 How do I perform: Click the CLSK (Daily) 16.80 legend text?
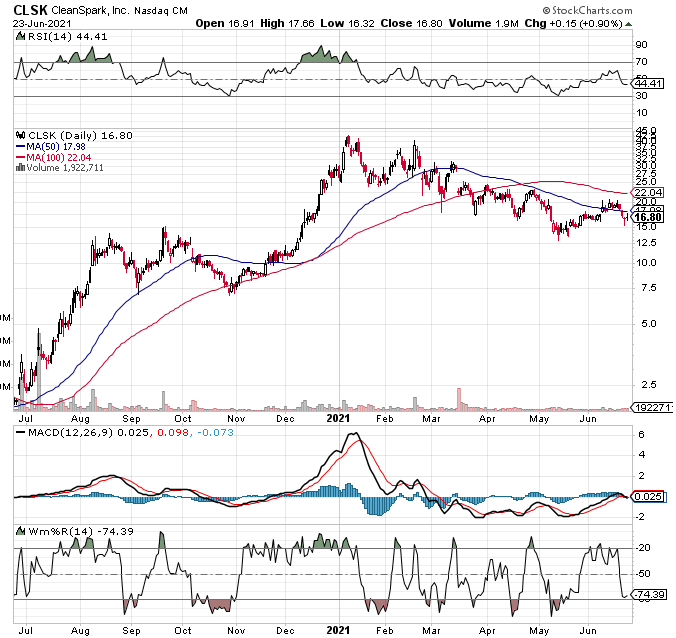[80, 135]
